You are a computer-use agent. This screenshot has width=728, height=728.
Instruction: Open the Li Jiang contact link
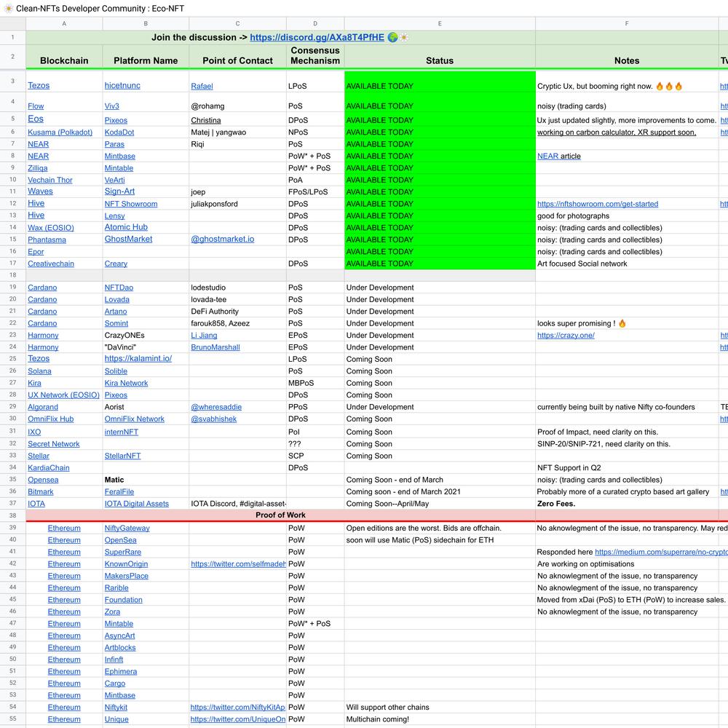click(204, 335)
